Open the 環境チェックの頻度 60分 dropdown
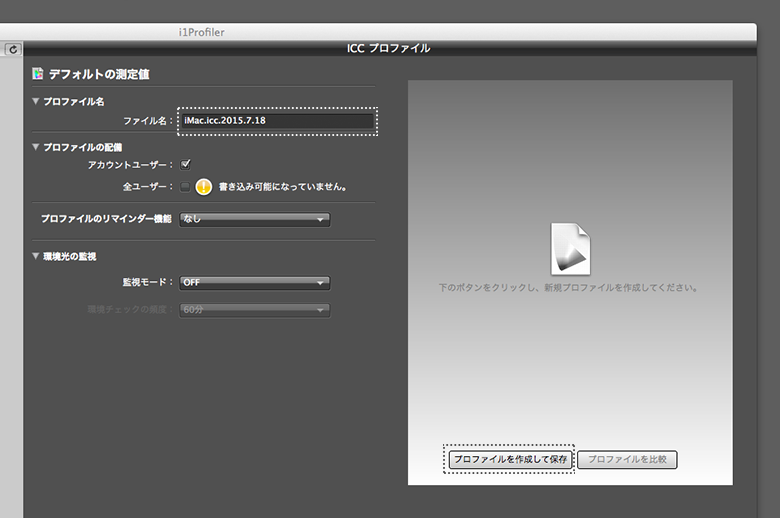 click(x=255, y=310)
